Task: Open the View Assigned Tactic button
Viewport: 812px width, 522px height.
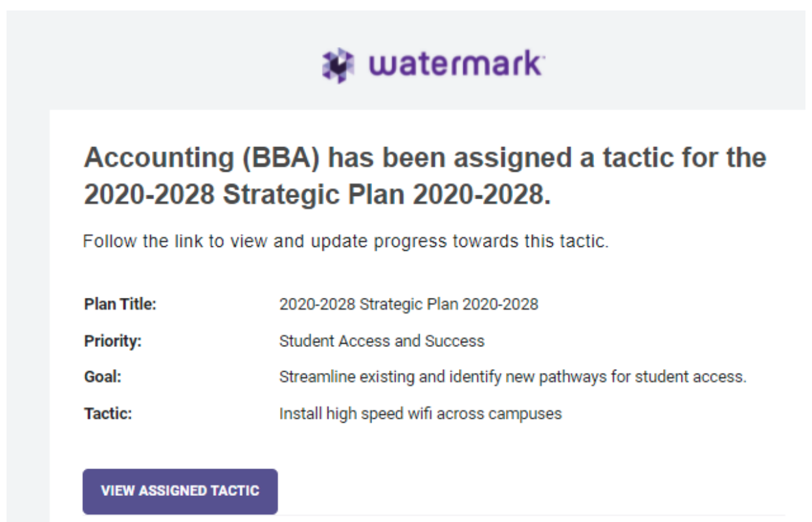Action: [180, 491]
